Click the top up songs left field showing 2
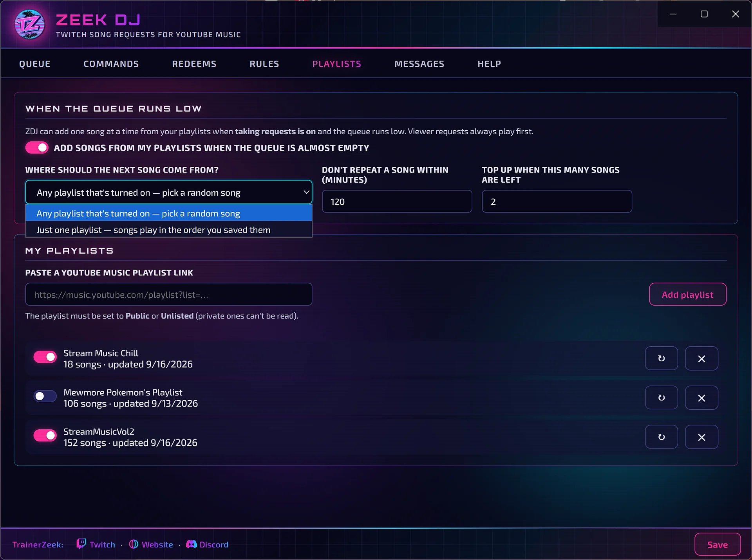This screenshot has height=560, width=752. 557,202
